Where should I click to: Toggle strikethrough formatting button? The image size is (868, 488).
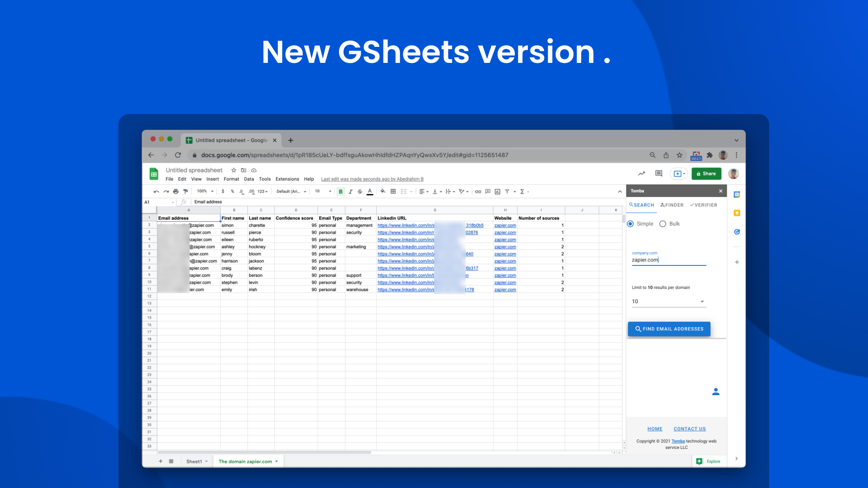coord(360,191)
